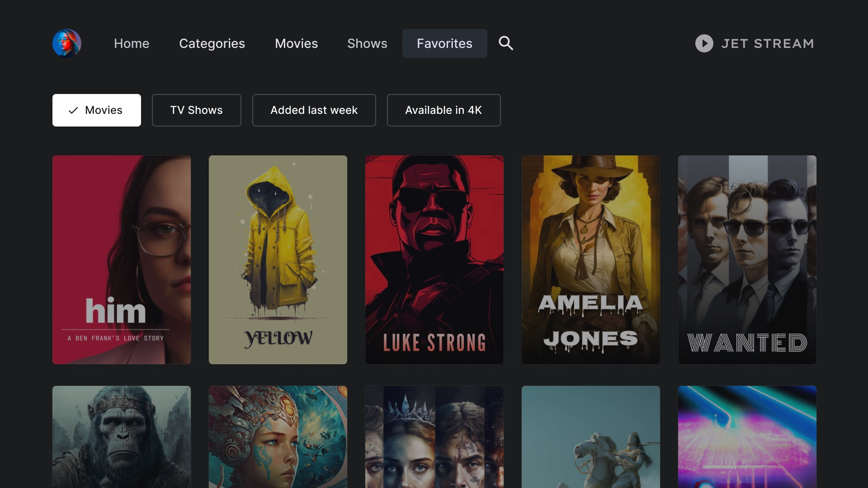Image resolution: width=868 pixels, height=488 pixels.
Task: Toggle the Added last week filter
Action: click(314, 110)
